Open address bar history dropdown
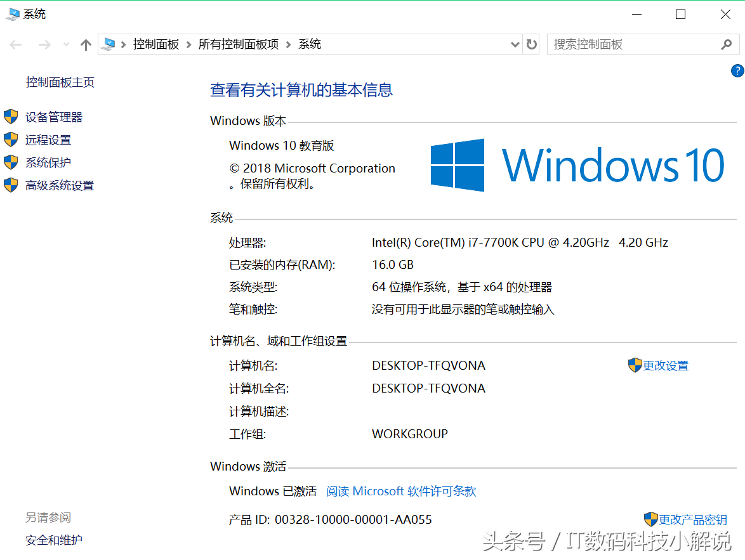 515,44
